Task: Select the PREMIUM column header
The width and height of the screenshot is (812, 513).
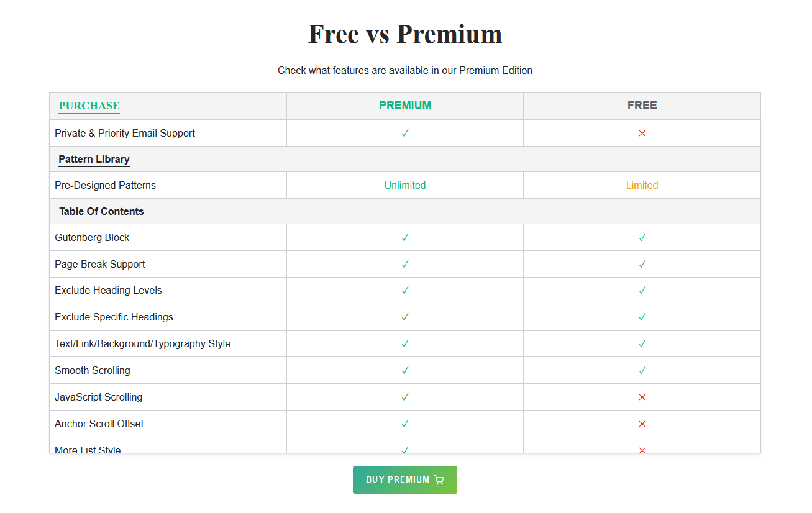Action: (405, 106)
